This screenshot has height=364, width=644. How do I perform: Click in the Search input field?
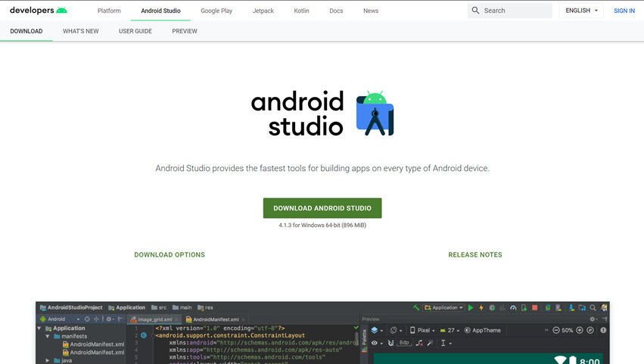(x=510, y=11)
